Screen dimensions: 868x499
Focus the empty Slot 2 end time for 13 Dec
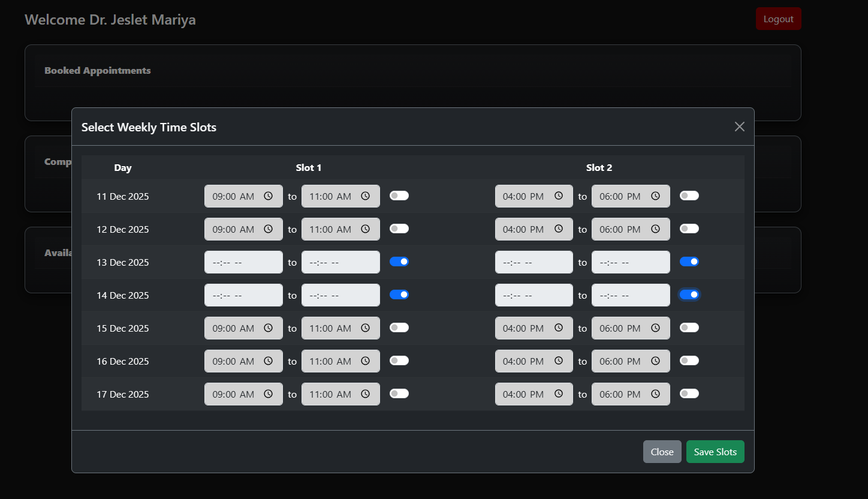coord(631,262)
